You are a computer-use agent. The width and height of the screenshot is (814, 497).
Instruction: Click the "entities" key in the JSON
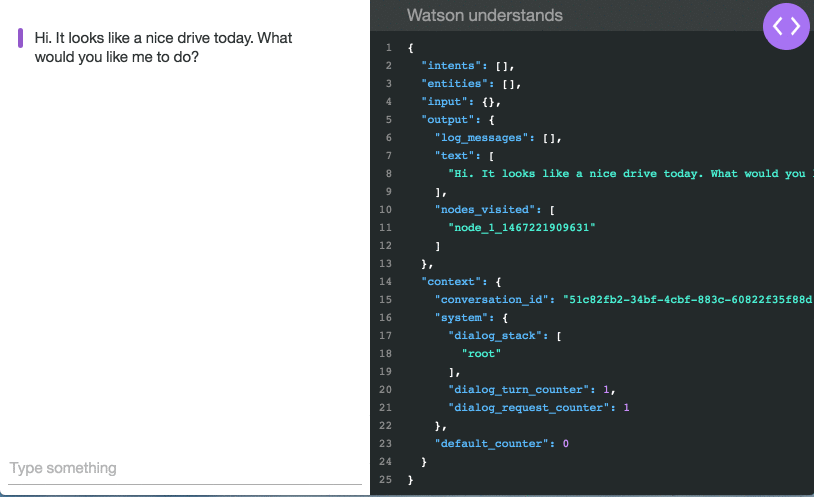[454, 84]
